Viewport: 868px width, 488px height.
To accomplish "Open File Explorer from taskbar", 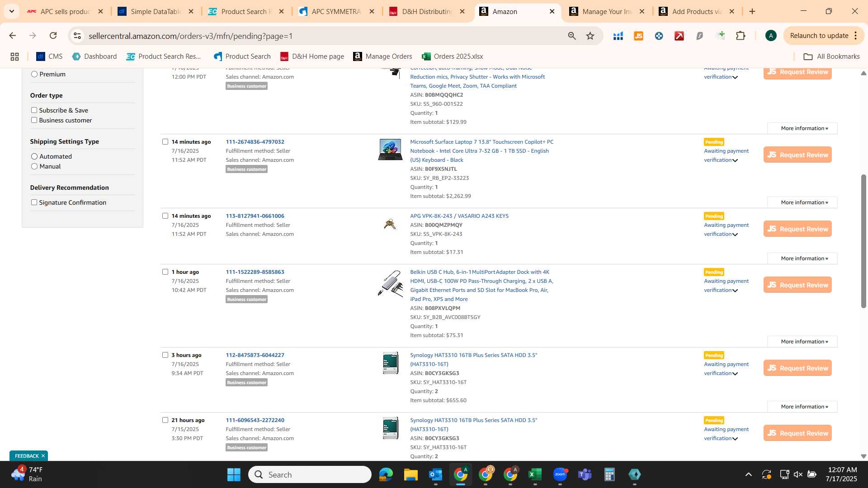I will pos(410,474).
